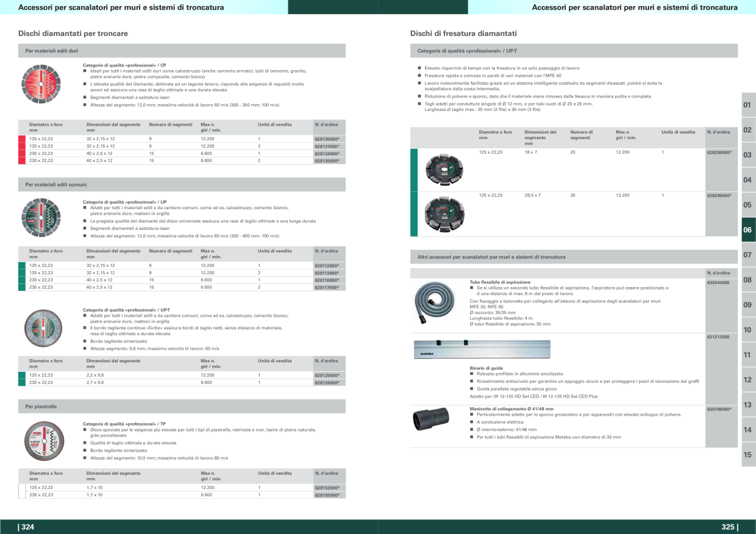Open chapter tab 04
This screenshot has height=534, width=756.
(748, 180)
